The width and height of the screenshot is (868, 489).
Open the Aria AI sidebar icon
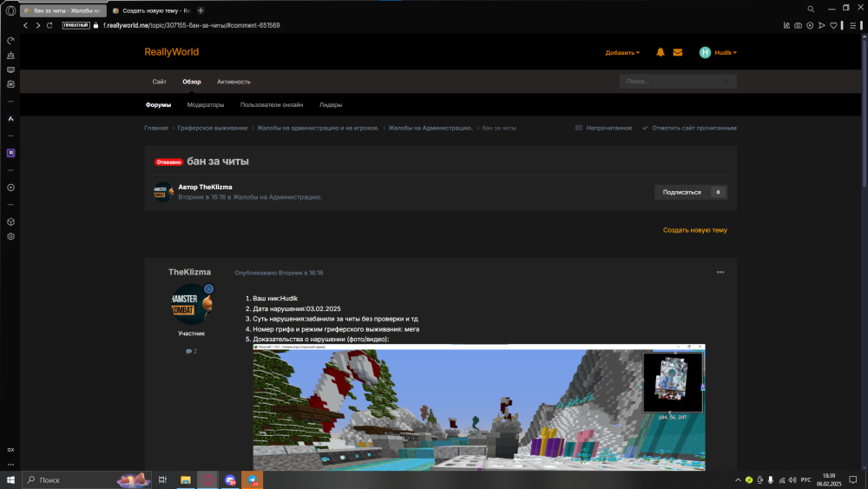[10, 118]
